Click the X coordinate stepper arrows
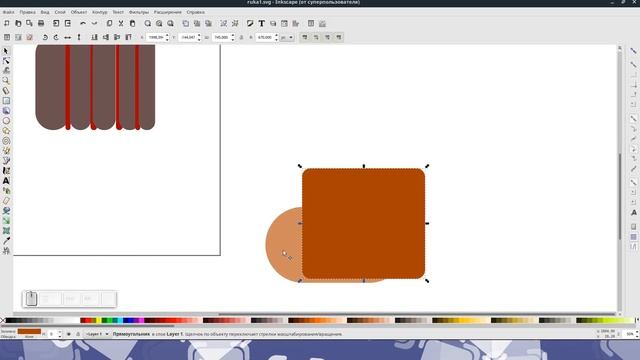Image resolution: width=640 pixels, height=360 pixels. [x=167, y=37]
